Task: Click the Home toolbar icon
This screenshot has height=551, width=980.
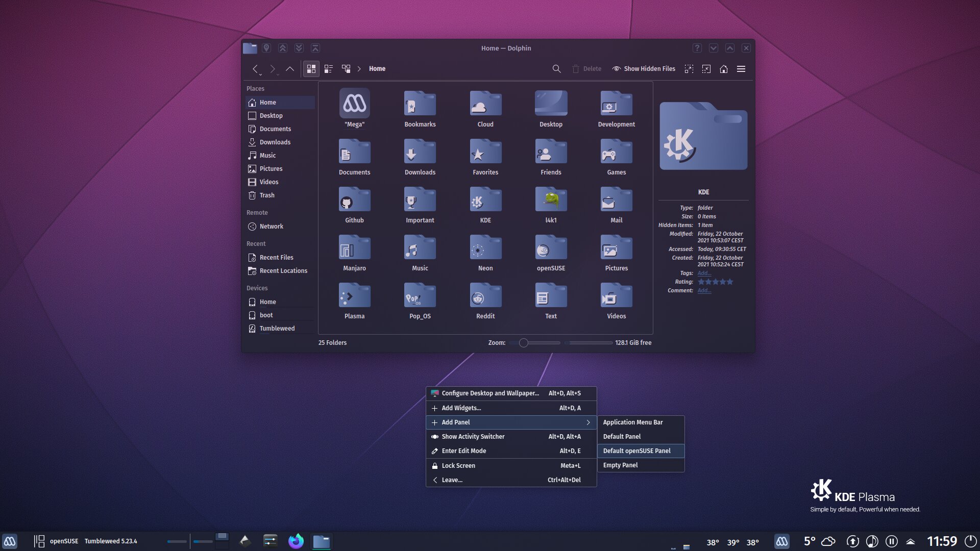Action: (x=724, y=69)
